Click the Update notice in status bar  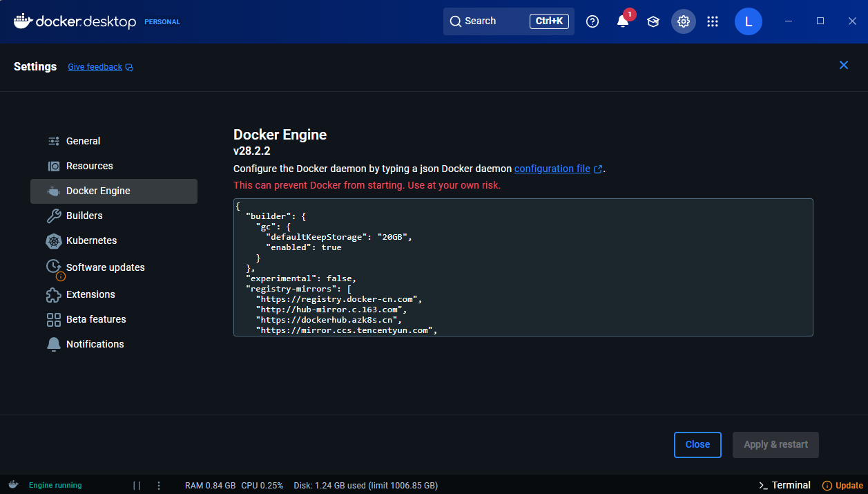[842, 486]
